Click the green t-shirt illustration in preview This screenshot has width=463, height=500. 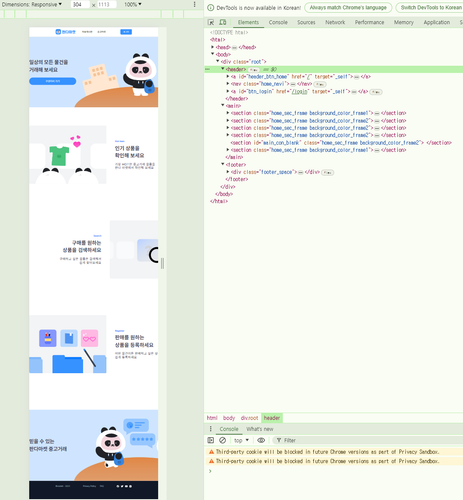[59, 155]
